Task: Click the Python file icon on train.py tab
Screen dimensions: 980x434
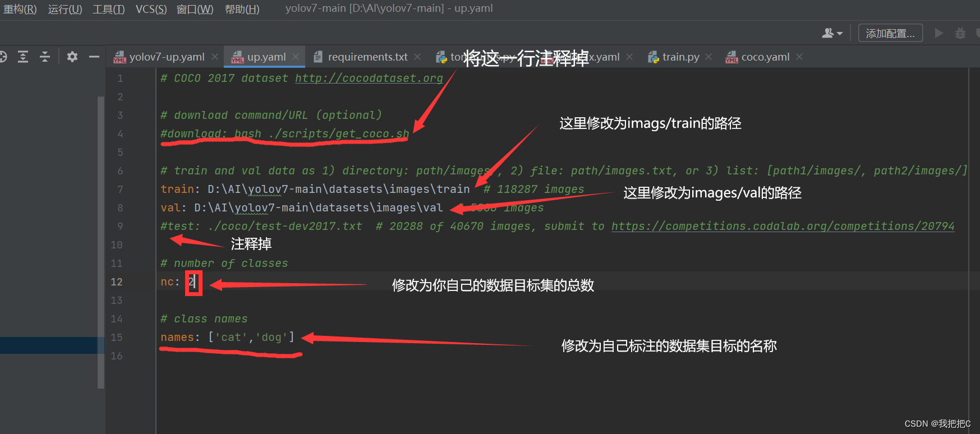Action: [x=654, y=57]
